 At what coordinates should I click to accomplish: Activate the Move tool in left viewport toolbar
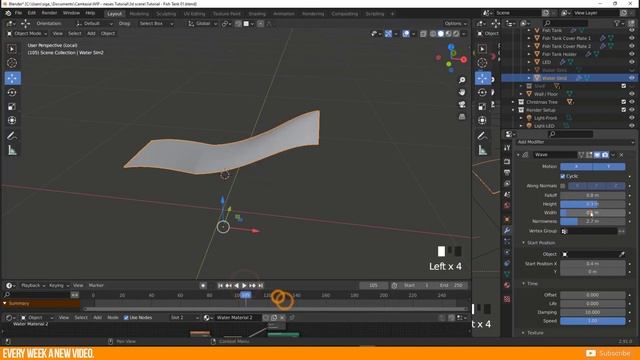tap(12, 78)
